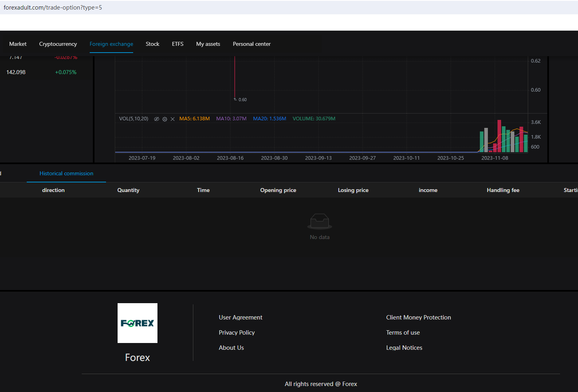View the Legal Notices link
This screenshot has height=392, width=578.
(x=404, y=348)
